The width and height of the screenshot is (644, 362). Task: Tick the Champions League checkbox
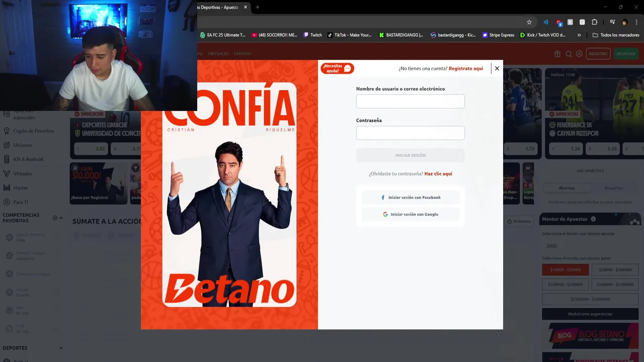click(x=56, y=274)
